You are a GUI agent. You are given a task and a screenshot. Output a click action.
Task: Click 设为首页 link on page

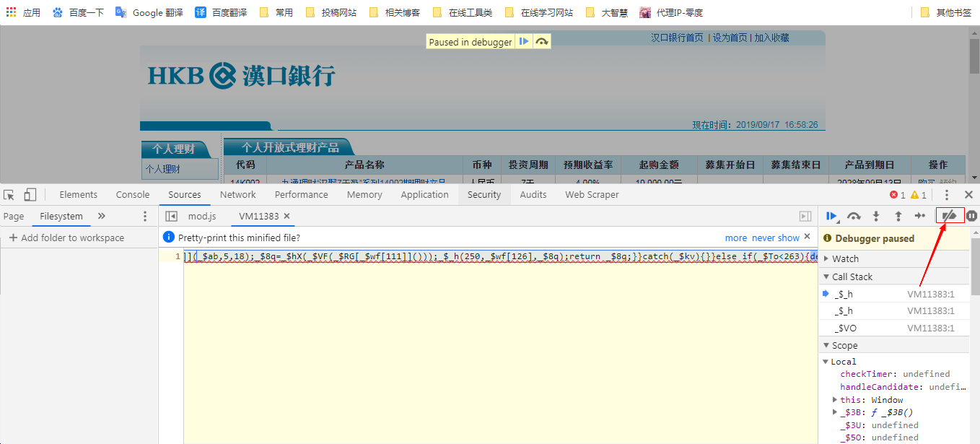pyautogui.click(x=730, y=38)
